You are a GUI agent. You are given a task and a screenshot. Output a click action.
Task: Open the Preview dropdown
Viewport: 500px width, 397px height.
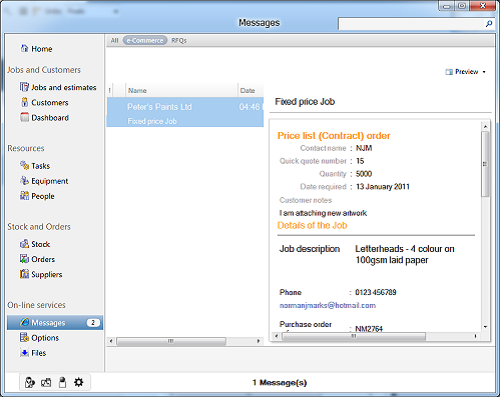point(466,72)
